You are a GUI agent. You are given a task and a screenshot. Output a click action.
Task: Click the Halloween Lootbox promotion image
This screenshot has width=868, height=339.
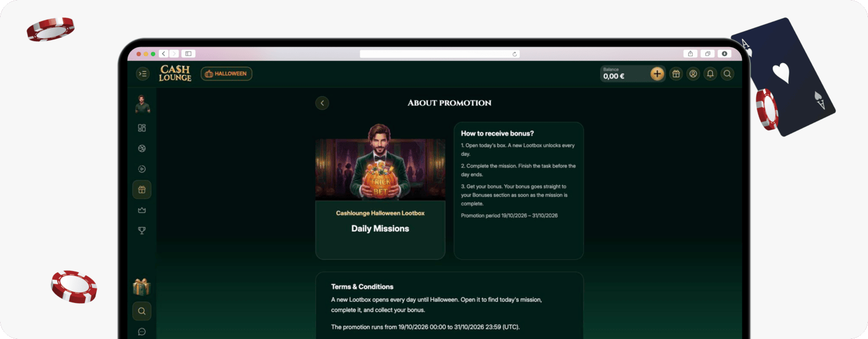point(380,162)
